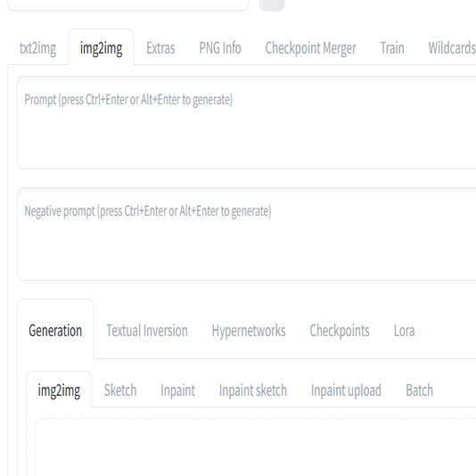This screenshot has width=476, height=476.
Task: Select the main img2img tab beside txt2img
Action: pos(101,48)
